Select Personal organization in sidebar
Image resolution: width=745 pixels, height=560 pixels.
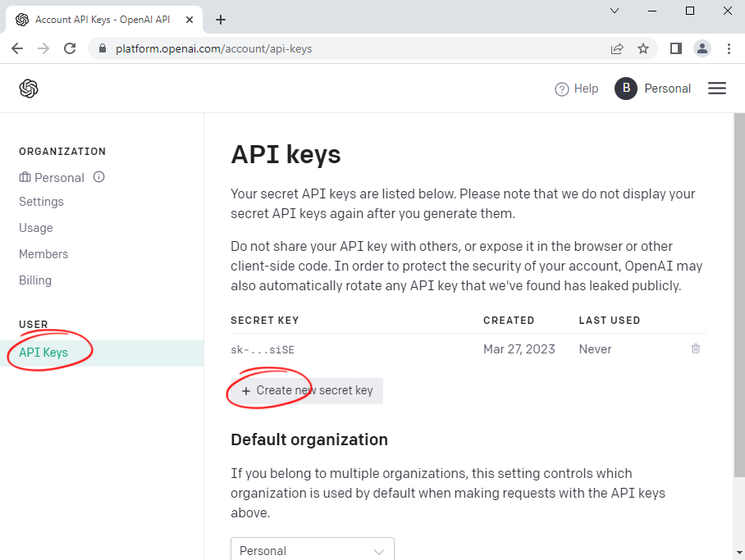tap(59, 178)
